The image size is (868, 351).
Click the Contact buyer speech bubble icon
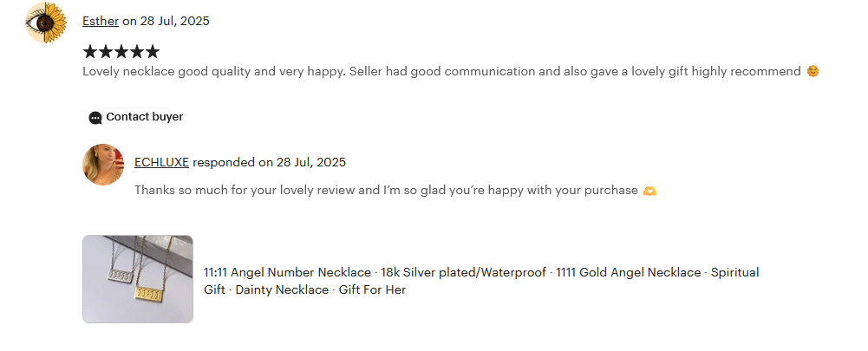click(95, 118)
